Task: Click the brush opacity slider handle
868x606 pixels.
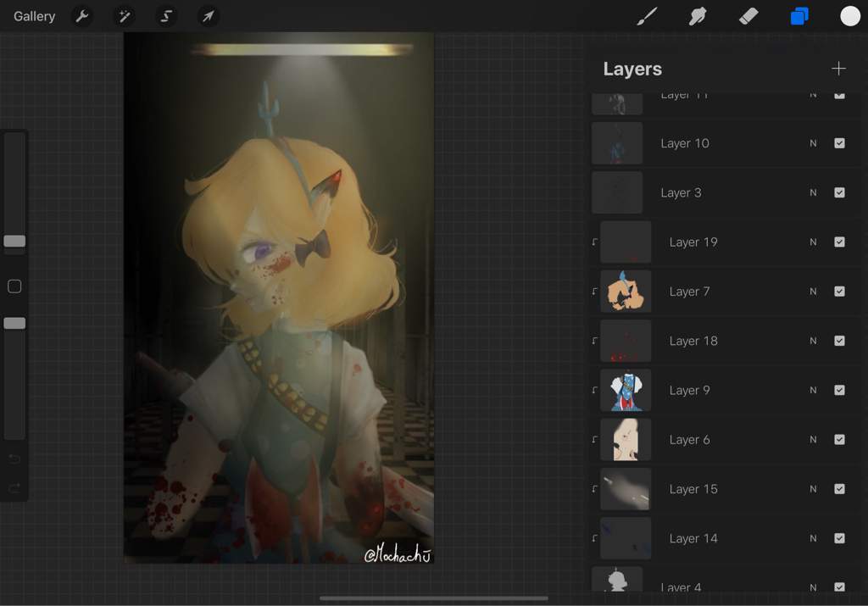Action: pyautogui.click(x=14, y=323)
